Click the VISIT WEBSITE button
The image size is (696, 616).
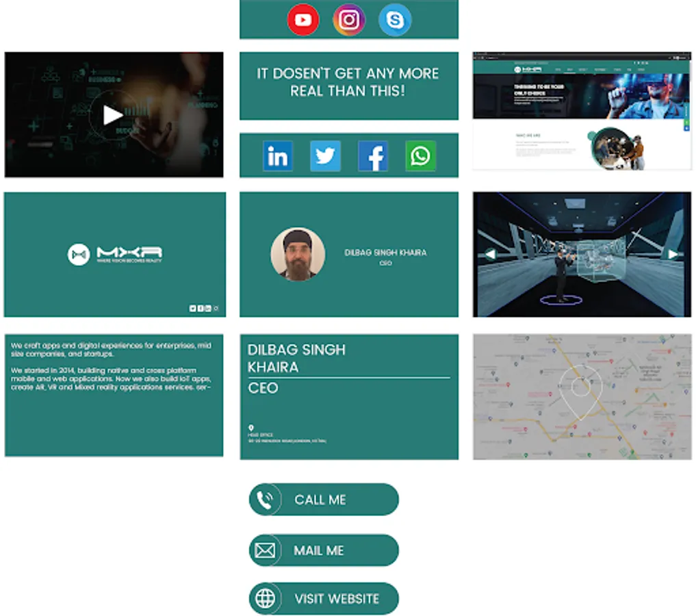pos(324,598)
